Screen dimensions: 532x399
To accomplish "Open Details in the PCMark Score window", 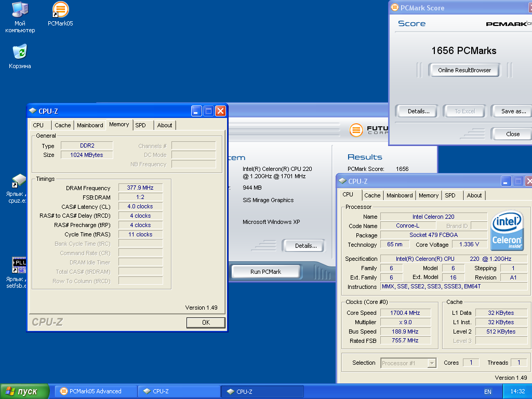I will pos(418,111).
